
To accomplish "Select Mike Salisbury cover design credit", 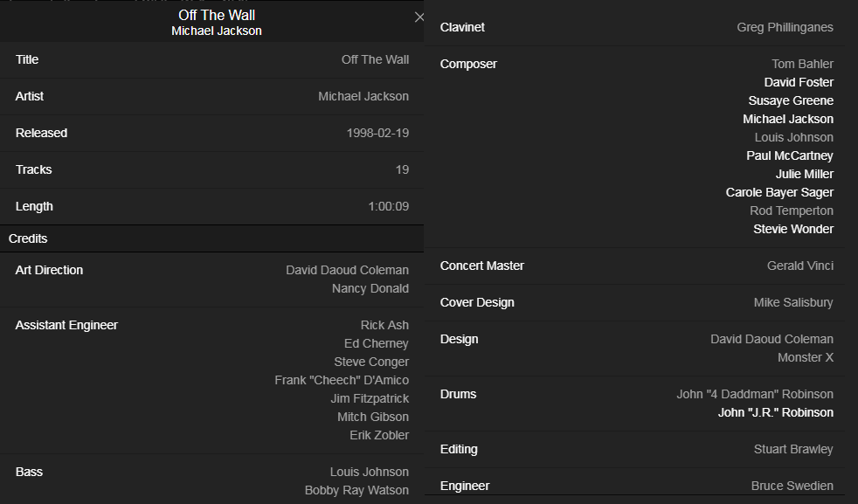I will [793, 302].
